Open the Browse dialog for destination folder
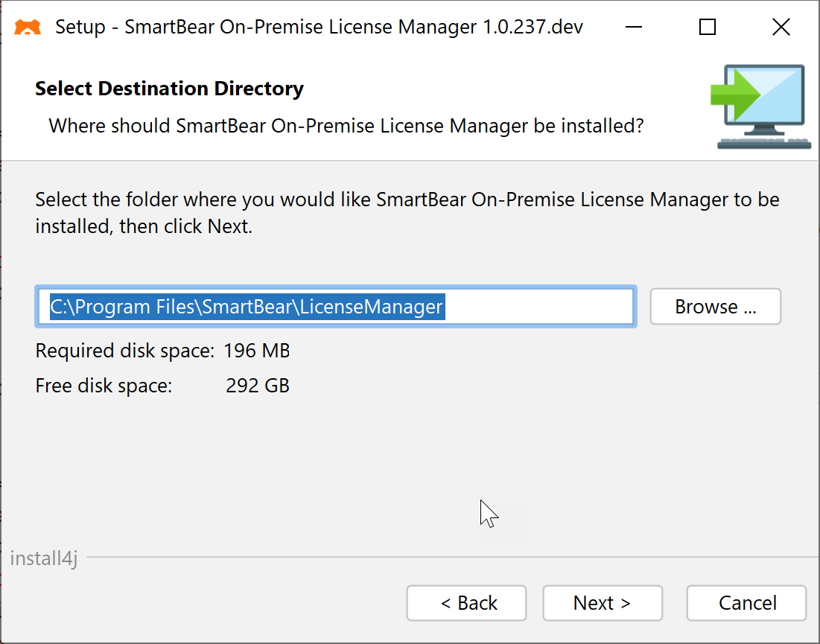Viewport: 820px width, 644px height. coord(714,306)
